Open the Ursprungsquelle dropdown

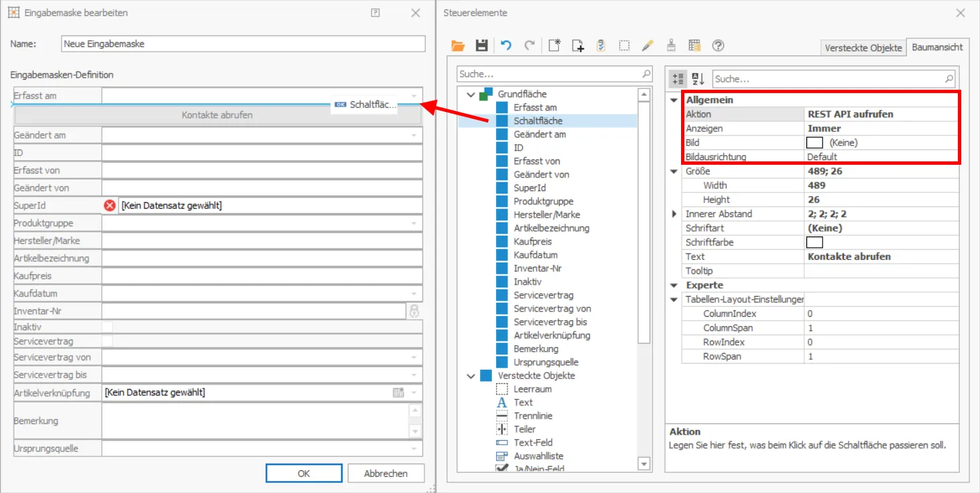[414, 448]
